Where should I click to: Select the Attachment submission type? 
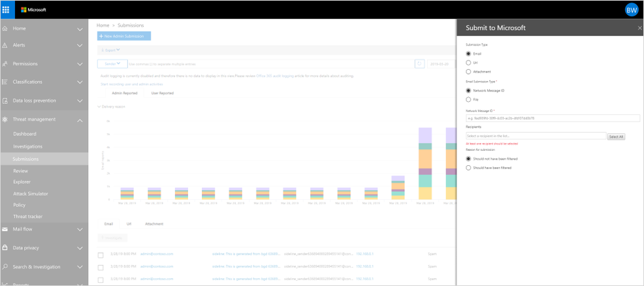click(x=468, y=72)
